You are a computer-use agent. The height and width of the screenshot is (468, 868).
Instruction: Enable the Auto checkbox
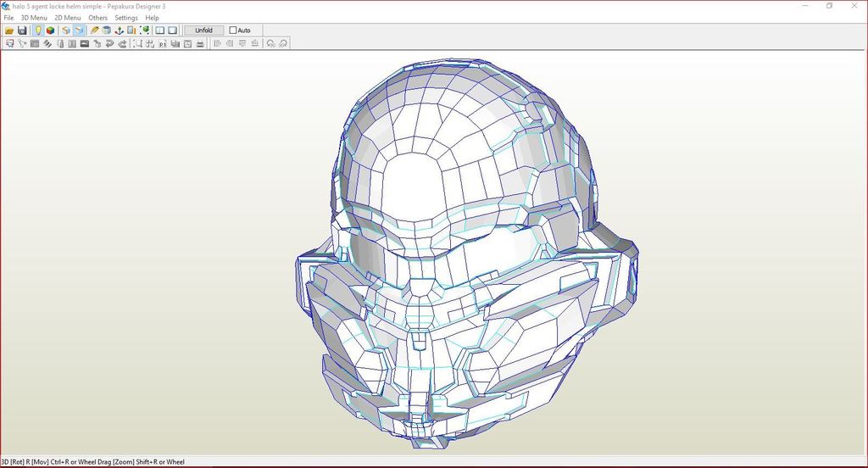233,31
